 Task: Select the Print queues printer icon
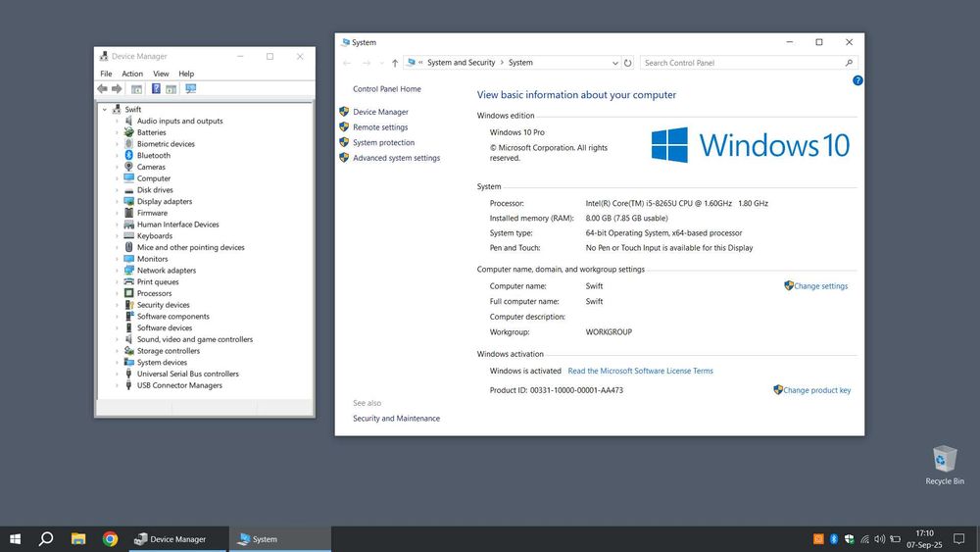point(128,282)
